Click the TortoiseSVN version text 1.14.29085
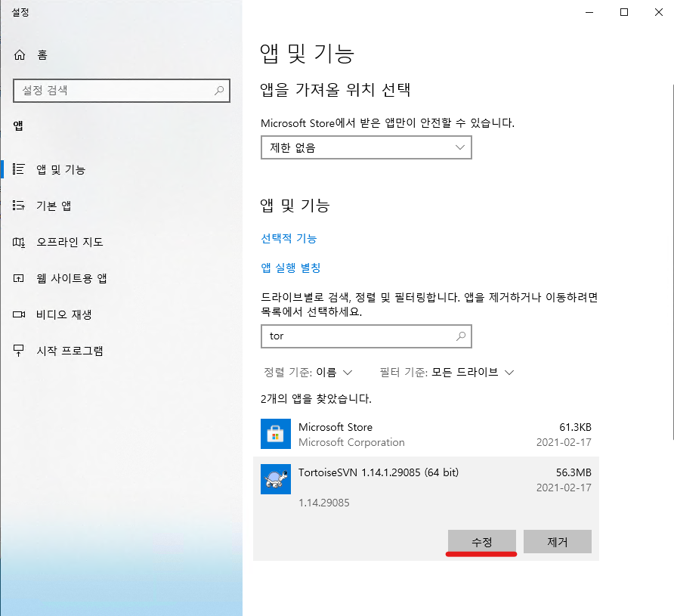The width and height of the screenshot is (674, 616). 324,503
